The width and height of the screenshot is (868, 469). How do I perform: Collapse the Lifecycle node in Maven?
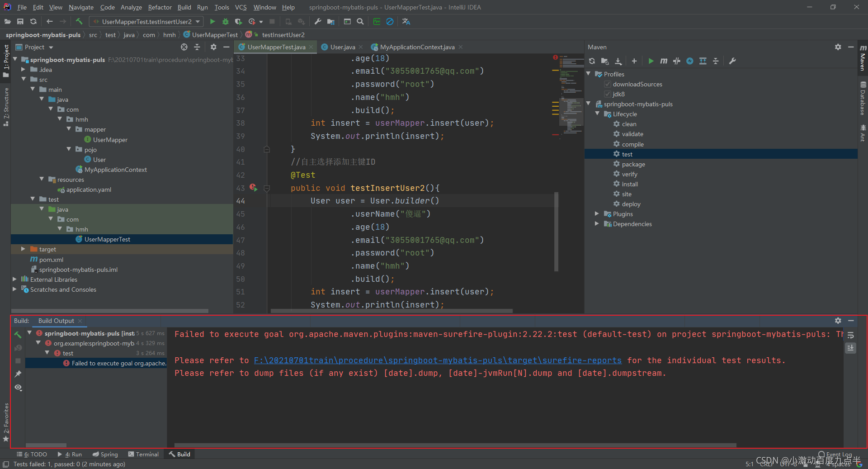click(x=598, y=114)
